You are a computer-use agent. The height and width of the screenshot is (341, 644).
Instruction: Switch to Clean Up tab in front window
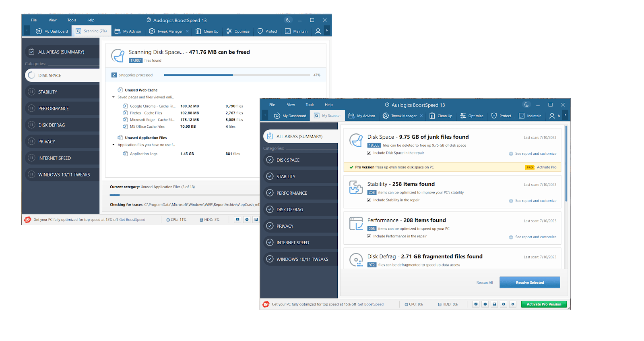click(441, 116)
